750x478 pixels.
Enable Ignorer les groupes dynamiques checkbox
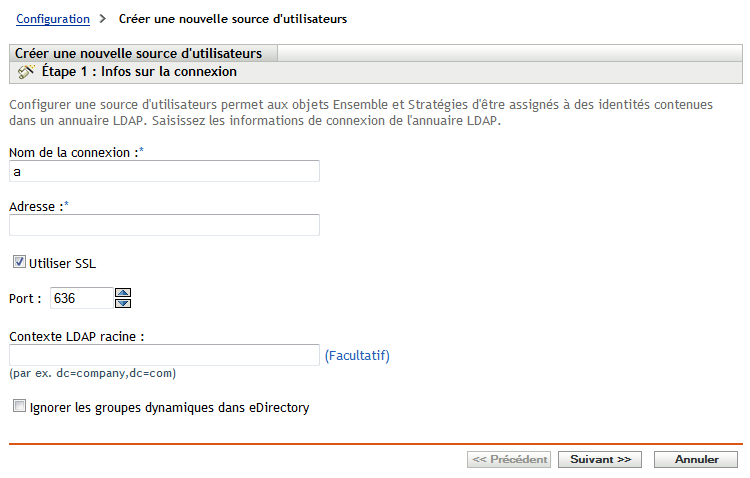pos(19,407)
